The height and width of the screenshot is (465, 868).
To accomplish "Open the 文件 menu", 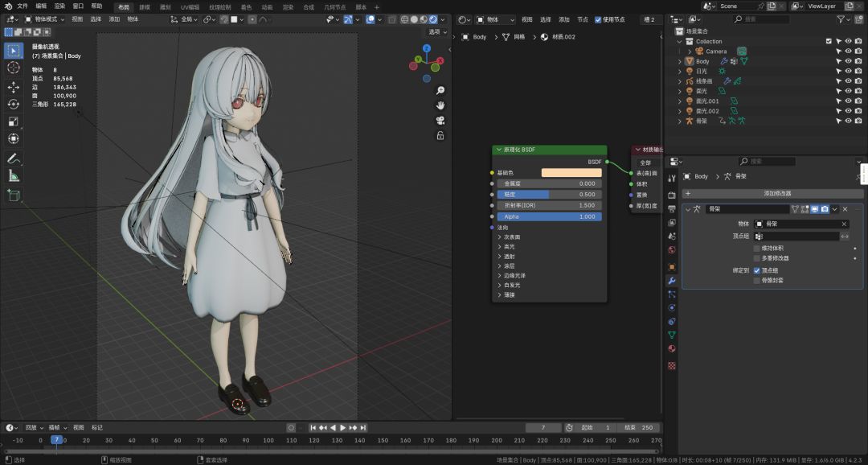I will (x=23, y=6).
